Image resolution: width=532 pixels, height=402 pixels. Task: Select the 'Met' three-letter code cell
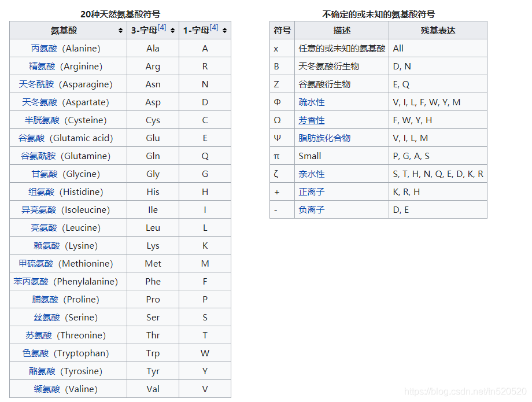(x=153, y=264)
